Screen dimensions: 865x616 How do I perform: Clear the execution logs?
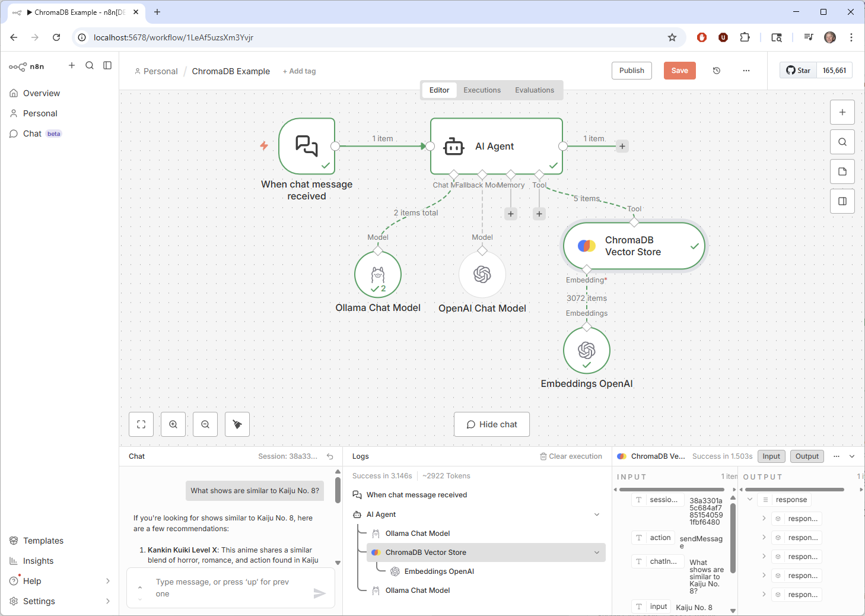pyautogui.click(x=571, y=456)
